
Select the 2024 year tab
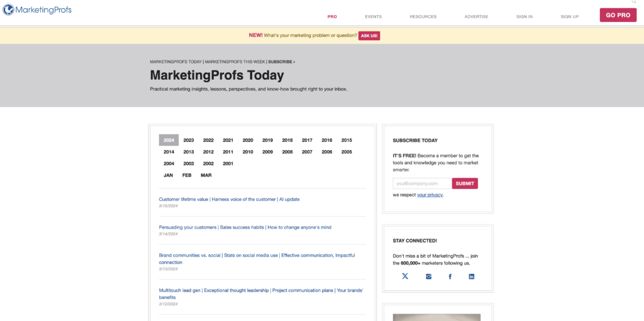point(169,140)
